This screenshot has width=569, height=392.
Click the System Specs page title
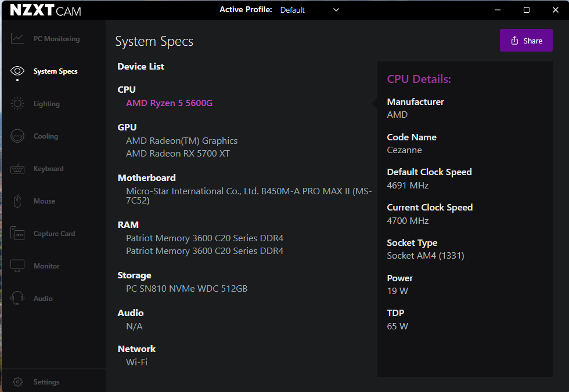[154, 42]
